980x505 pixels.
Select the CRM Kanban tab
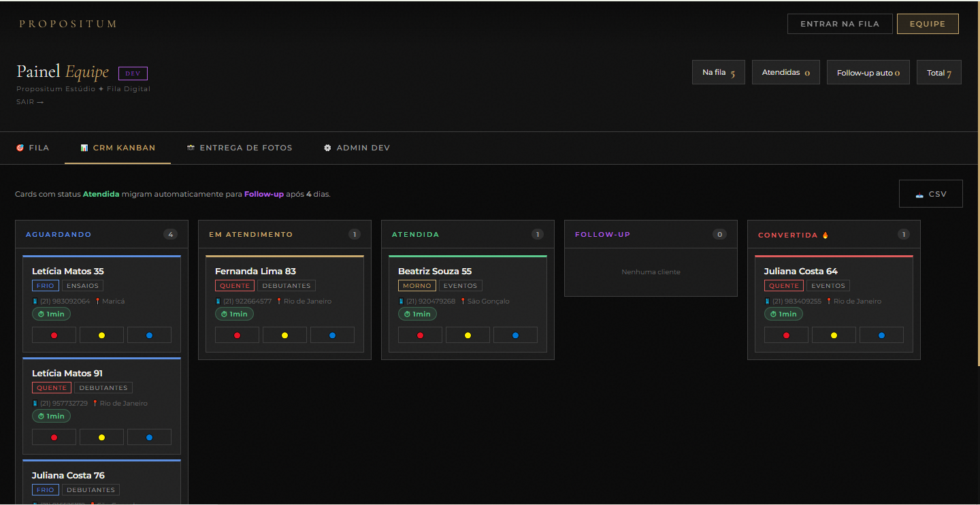coord(118,148)
